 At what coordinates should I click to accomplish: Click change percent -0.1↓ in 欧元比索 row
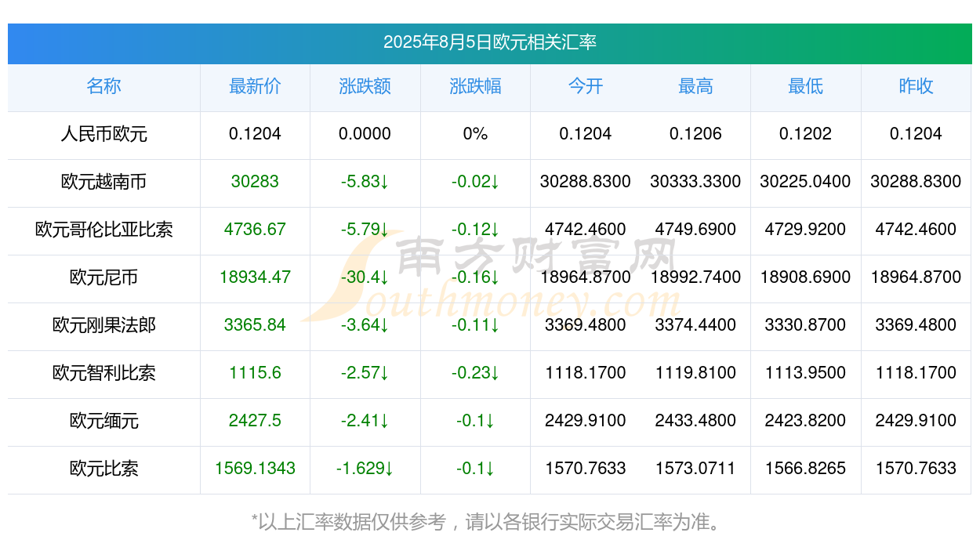(475, 469)
